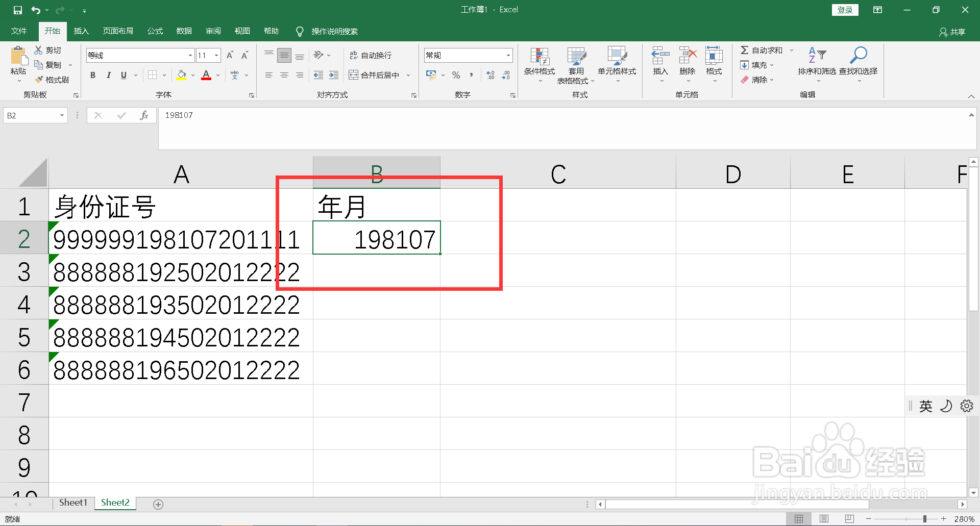
Task: Apply comma thousands separator style
Action: [471, 75]
